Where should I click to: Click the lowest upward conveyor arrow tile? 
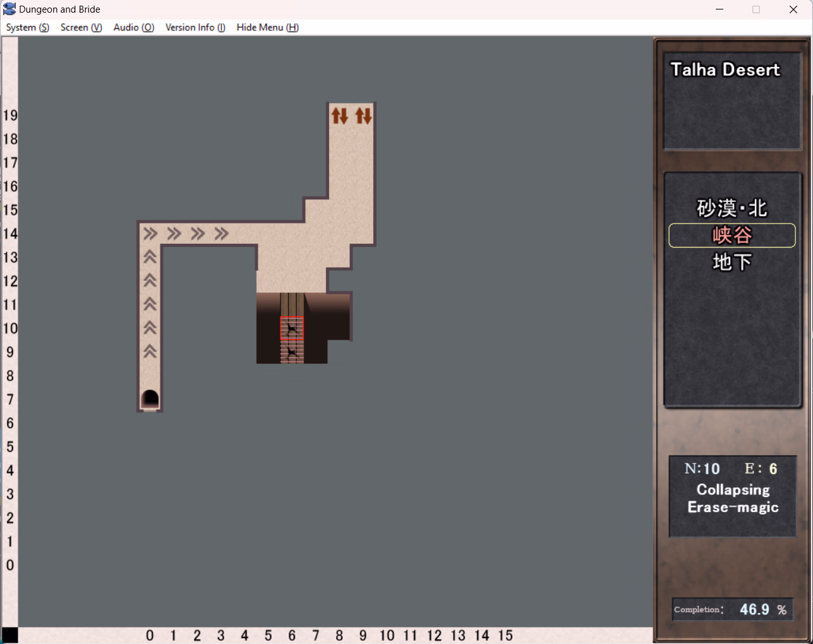(150, 352)
